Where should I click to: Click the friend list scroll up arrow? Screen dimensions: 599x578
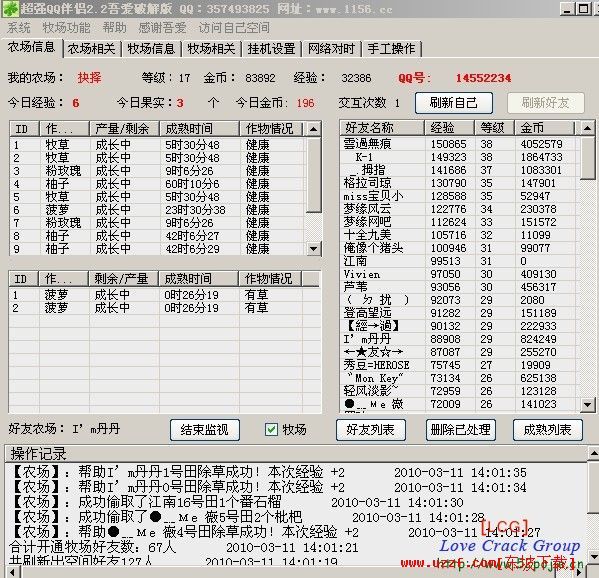tap(588, 128)
